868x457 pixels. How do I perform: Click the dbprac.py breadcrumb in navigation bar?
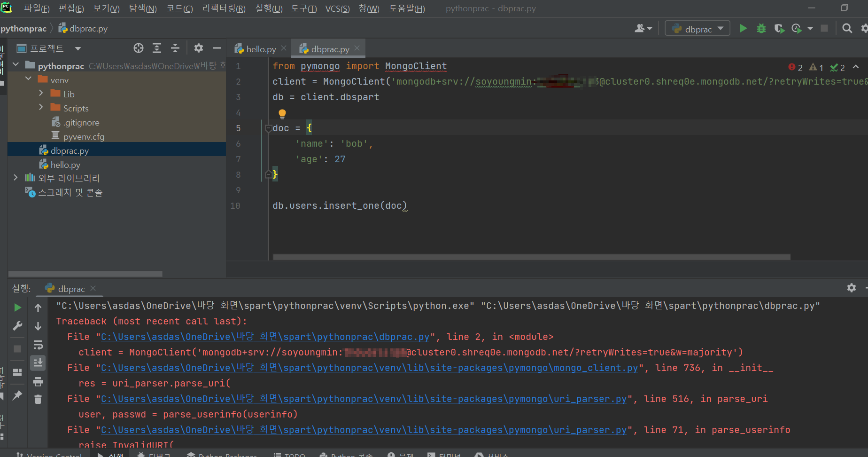(83, 29)
